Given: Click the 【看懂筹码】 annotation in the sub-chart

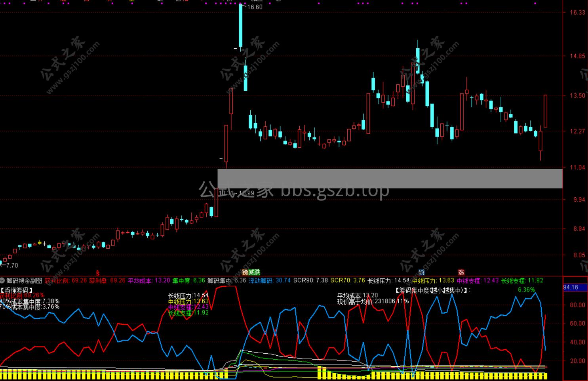Looking at the screenshot, I should (17, 290).
